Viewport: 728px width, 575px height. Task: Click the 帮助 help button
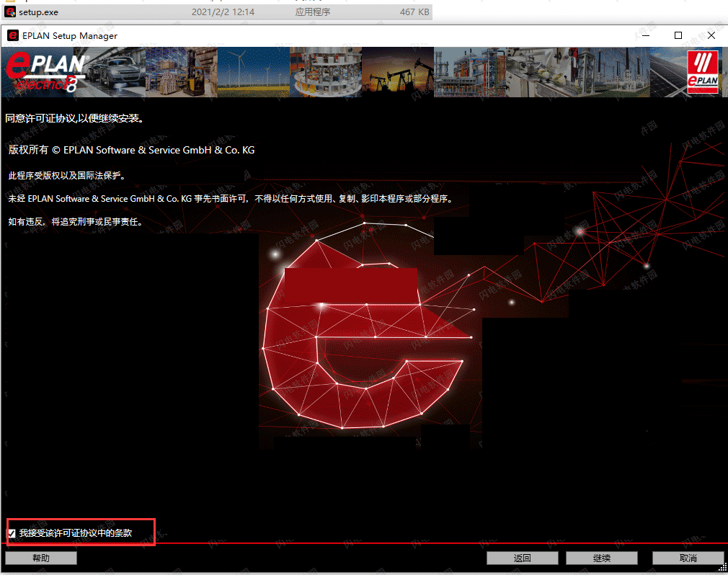(41, 558)
